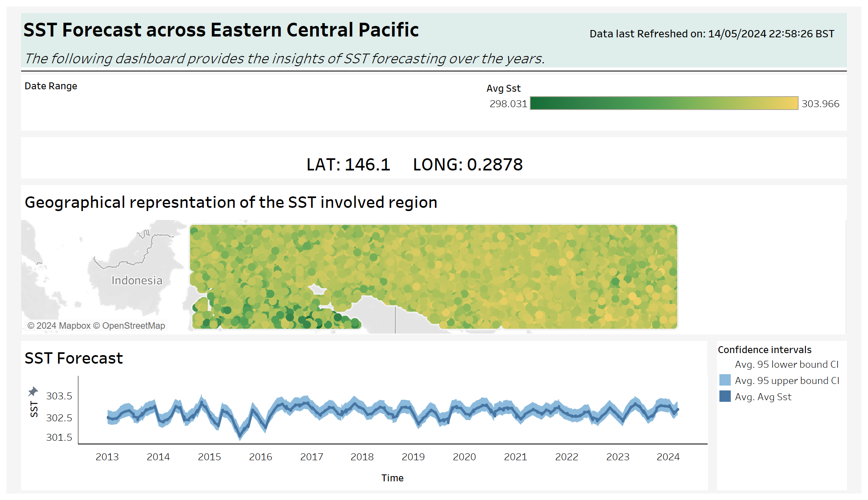868x500 pixels.
Task: Select the Avg. 95 upper bound CI swatch
Action: click(725, 380)
